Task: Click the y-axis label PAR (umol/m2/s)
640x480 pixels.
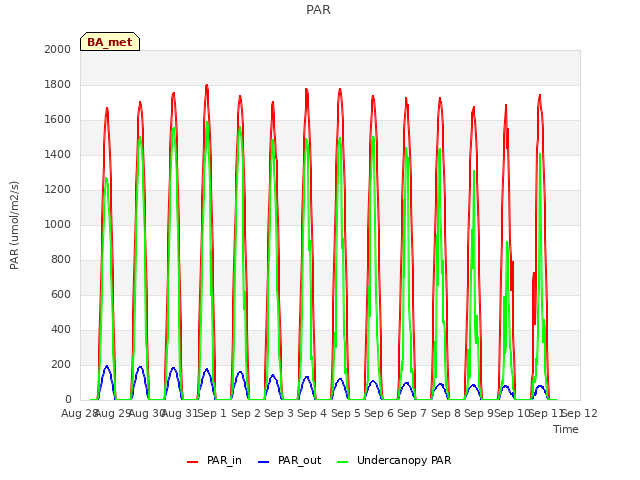Action: pyautogui.click(x=14, y=225)
